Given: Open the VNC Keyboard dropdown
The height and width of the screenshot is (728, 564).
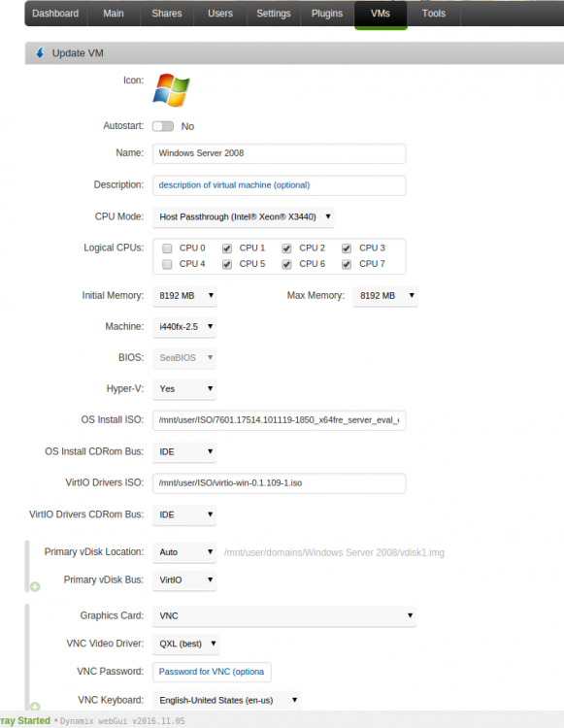Looking at the screenshot, I should pyautogui.click(x=226, y=700).
